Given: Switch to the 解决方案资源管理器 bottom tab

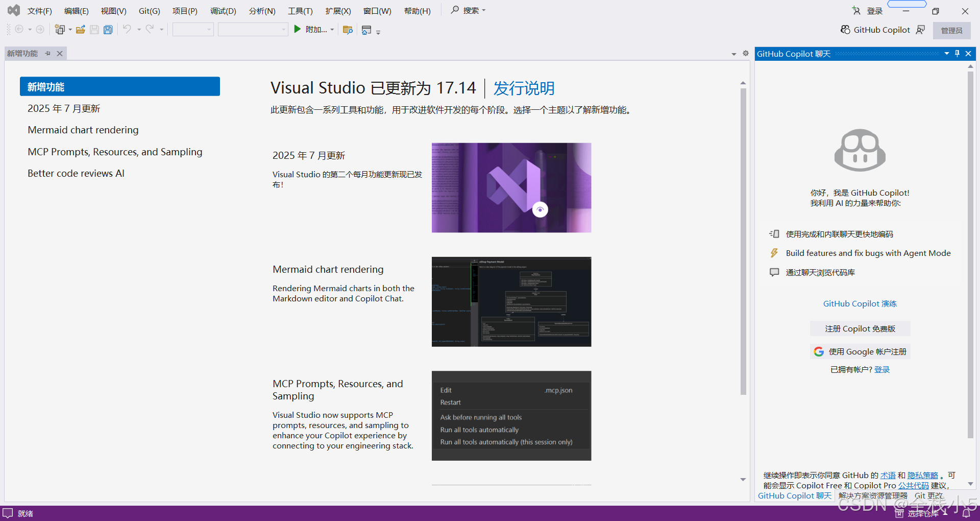Looking at the screenshot, I should (x=873, y=495).
